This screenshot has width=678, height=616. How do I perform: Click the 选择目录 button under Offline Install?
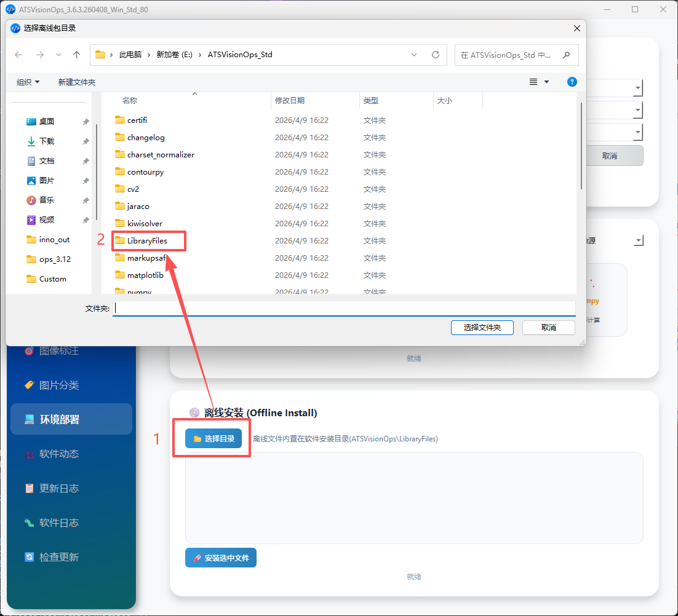point(213,439)
